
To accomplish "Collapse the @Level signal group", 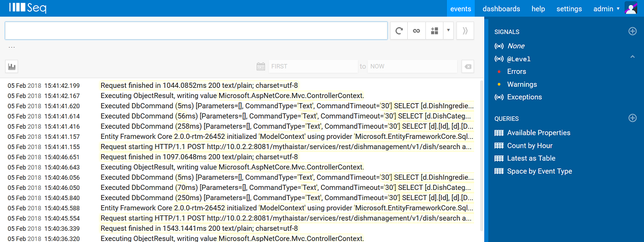I will click(x=632, y=57).
